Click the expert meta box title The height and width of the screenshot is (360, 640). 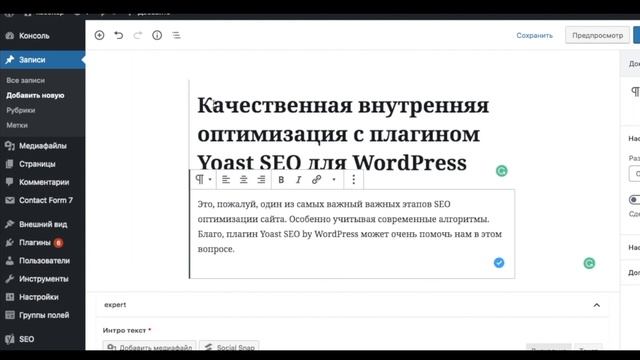(x=115, y=305)
